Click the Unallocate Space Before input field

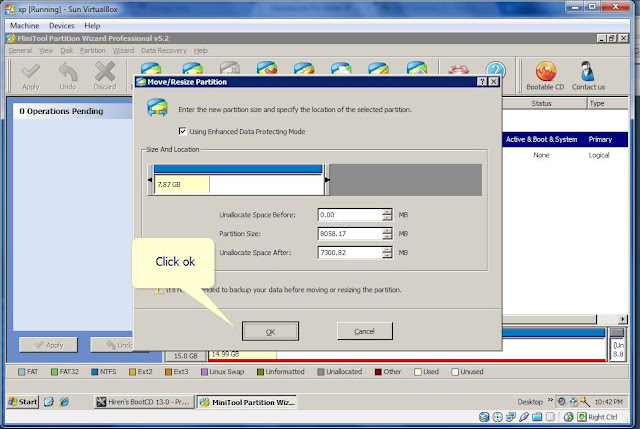click(x=350, y=215)
